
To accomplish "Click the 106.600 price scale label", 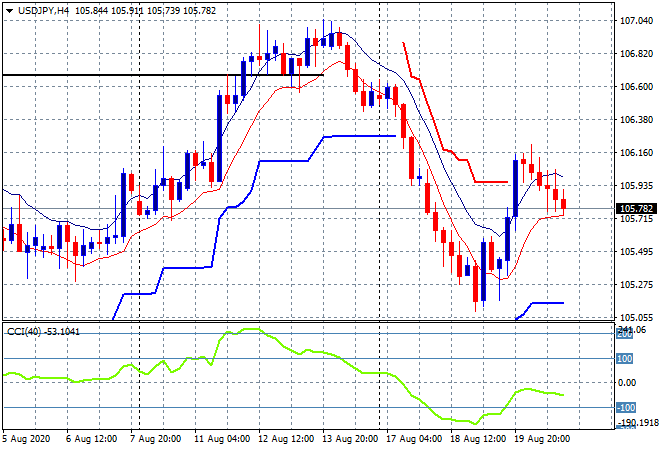I will coord(636,87).
